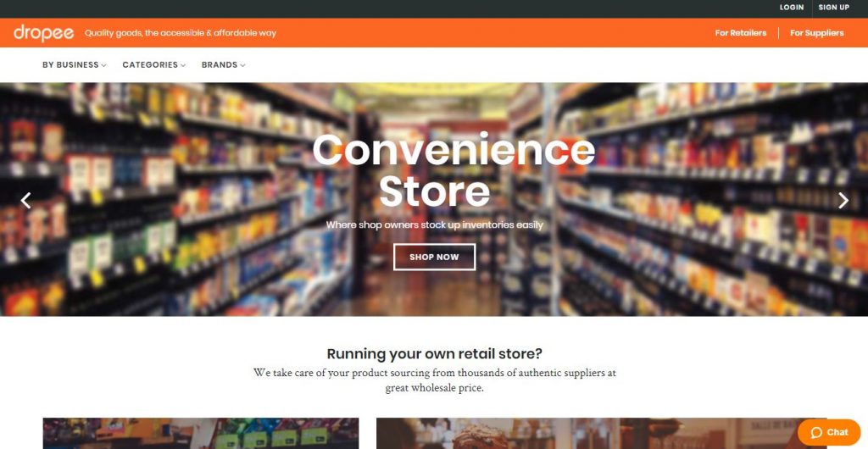Expand the Categories chevron
The image size is (868, 449).
(x=183, y=65)
